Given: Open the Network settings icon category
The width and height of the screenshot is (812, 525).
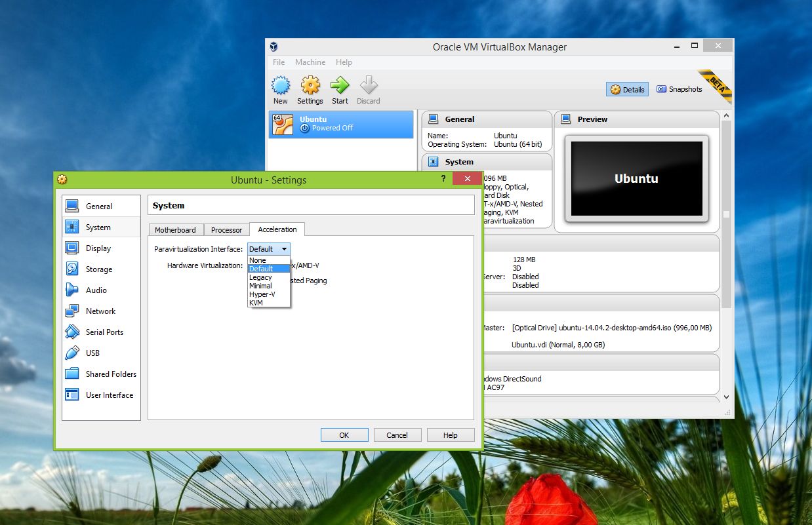Looking at the screenshot, I should click(x=72, y=311).
